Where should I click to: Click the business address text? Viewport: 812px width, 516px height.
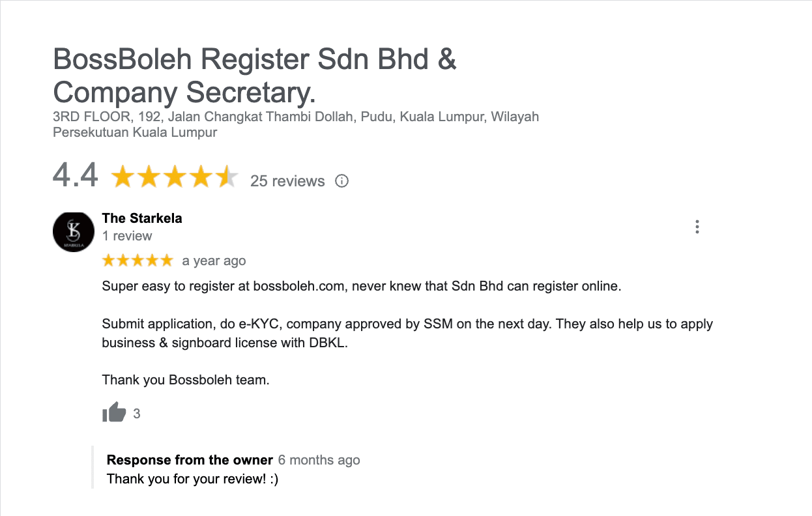(x=296, y=124)
